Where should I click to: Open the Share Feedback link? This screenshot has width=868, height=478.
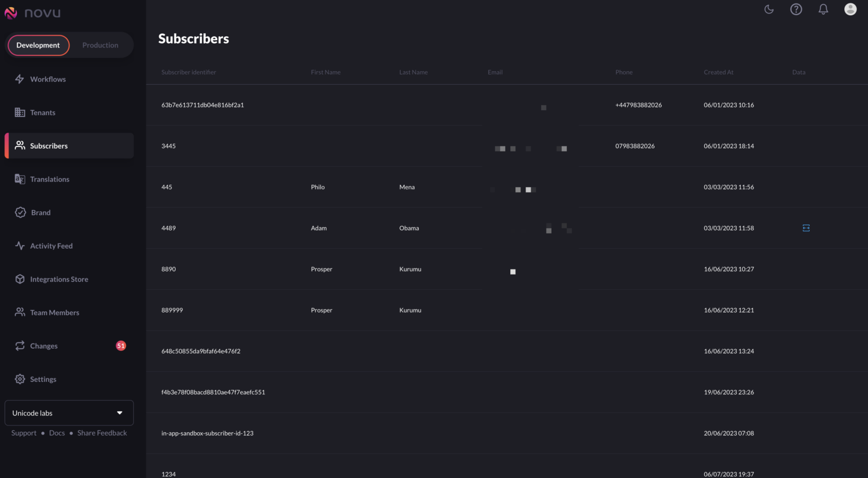pyautogui.click(x=102, y=433)
